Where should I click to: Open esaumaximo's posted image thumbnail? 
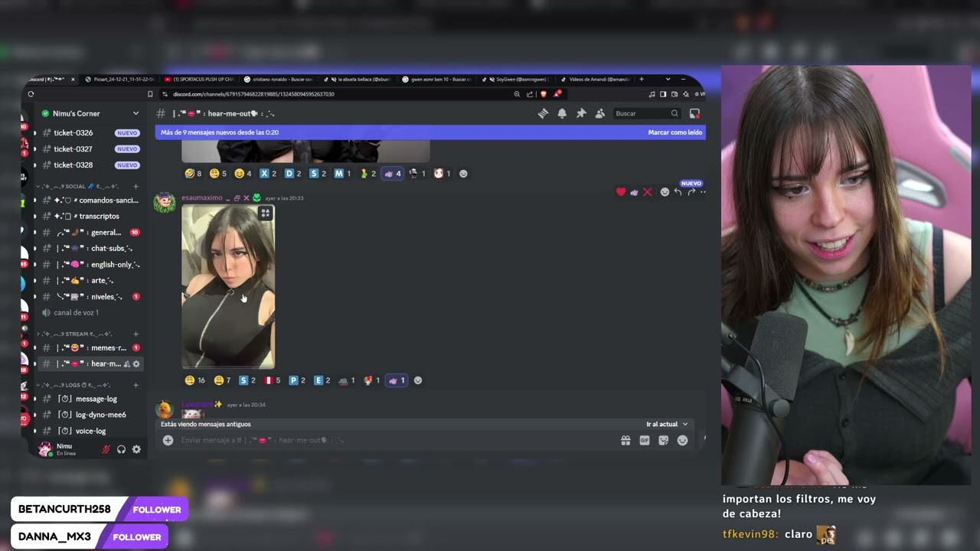coord(228,287)
